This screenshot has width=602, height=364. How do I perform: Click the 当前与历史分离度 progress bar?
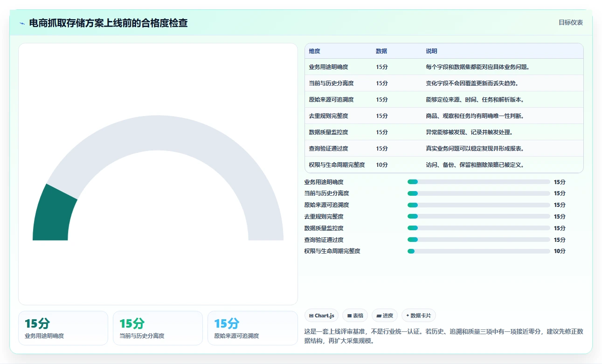[x=479, y=193]
